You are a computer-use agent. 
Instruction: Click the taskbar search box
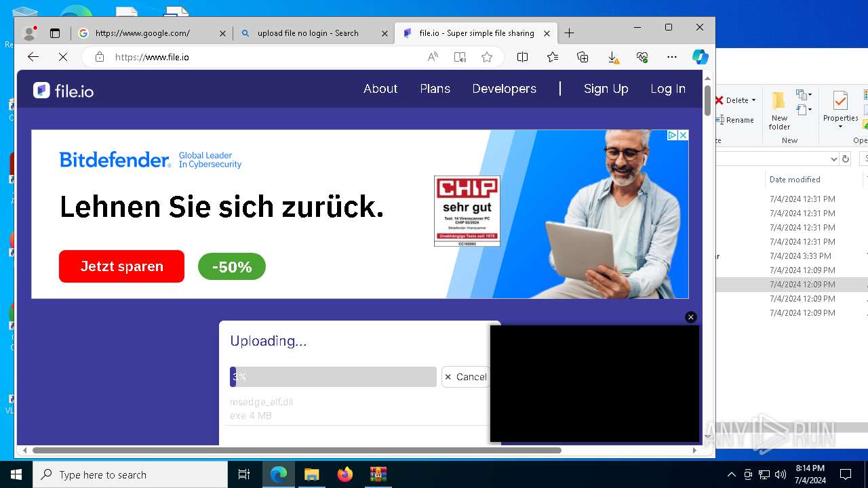[x=130, y=474]
